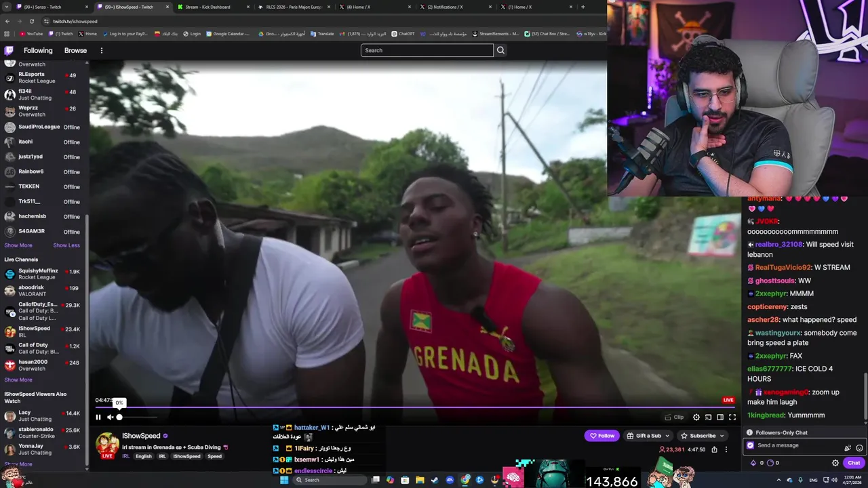The width and height of the screenshot is (868, 488).
Task: Go back in browser history
Action: pyautogui.click(x=7, y=21)
